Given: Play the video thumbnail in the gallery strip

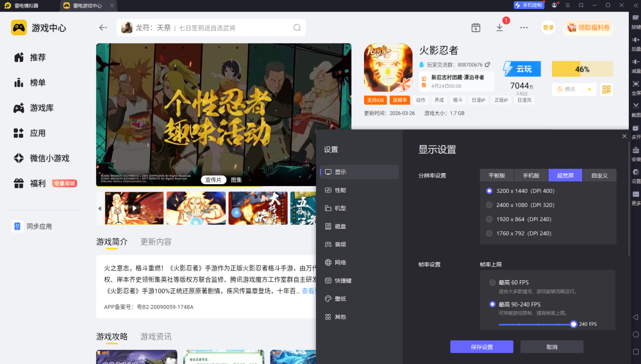Looking at the screenshot, I should [134, 208].
